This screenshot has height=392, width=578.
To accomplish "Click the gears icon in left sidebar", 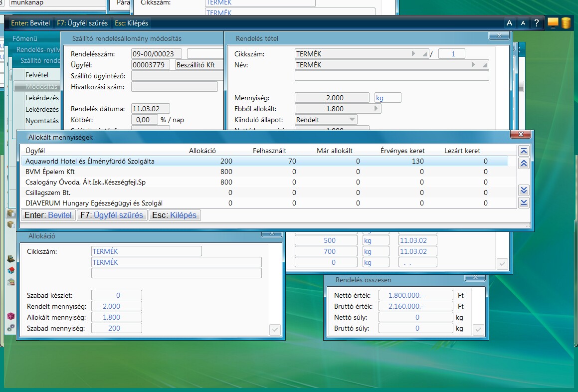I will 10,328.
